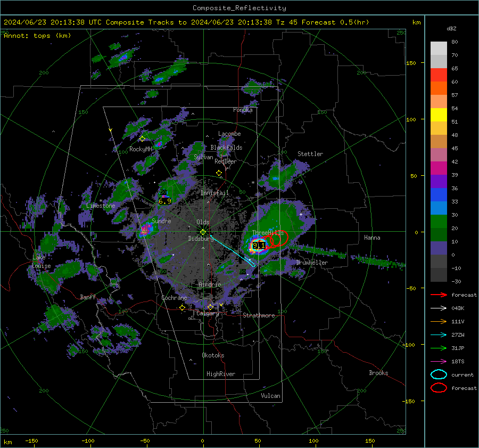Click the yellow radar site diamond near Olds
This screenshot has height=448, width=479.
(x=203, y=232)
